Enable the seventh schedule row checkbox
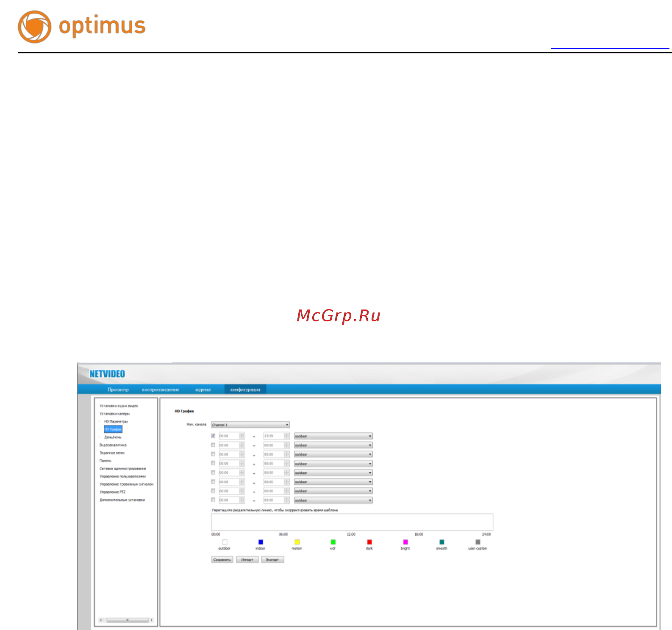Viewport: 672px width, 630px height. click(213, 491)
